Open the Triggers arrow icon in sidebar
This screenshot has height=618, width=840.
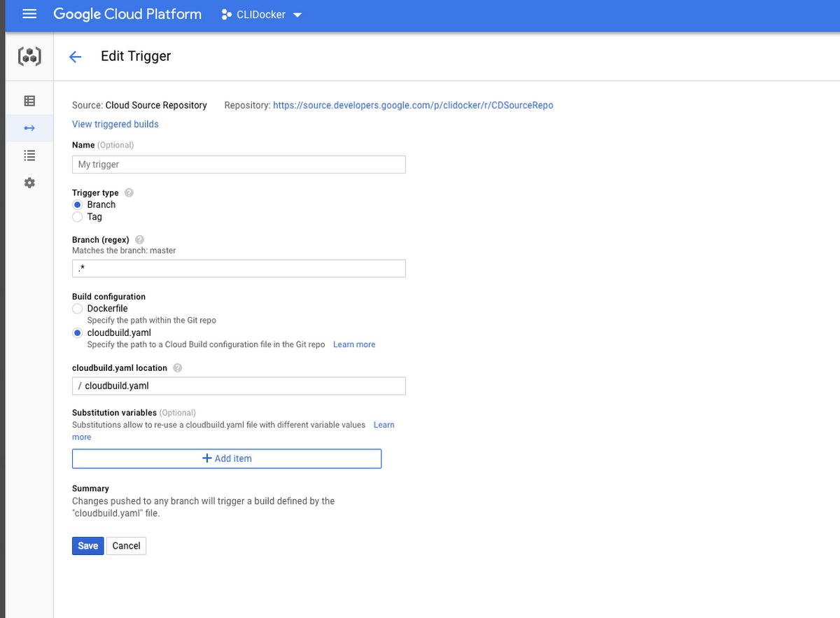[29, 127]
